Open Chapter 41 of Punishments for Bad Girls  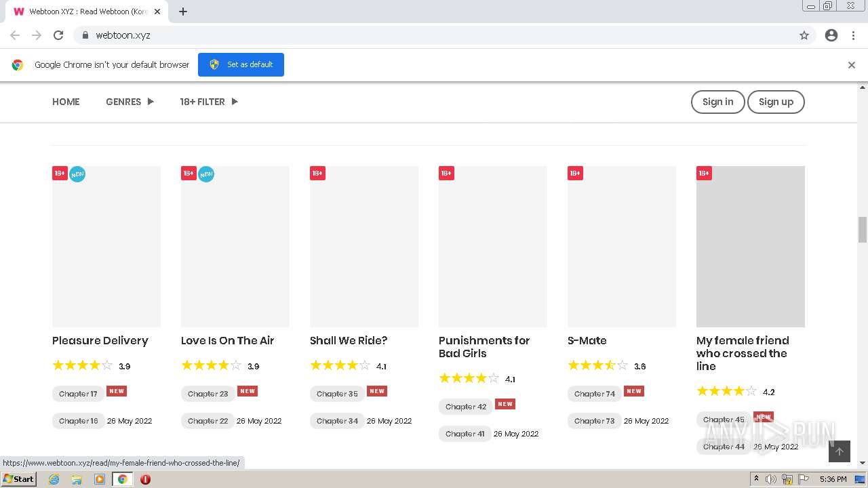pos(465,434)
